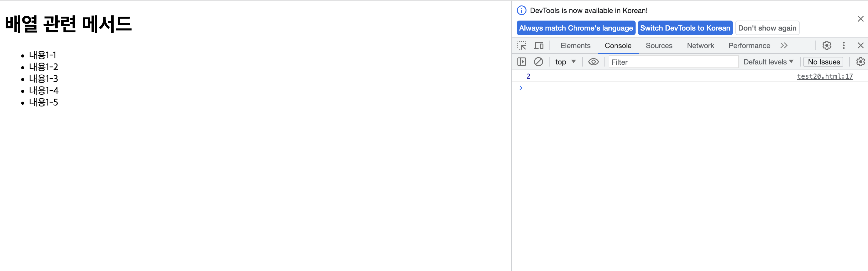Click the info icon in language banner
This screenshot has width=868, height=271.
(x=522, y=11)
